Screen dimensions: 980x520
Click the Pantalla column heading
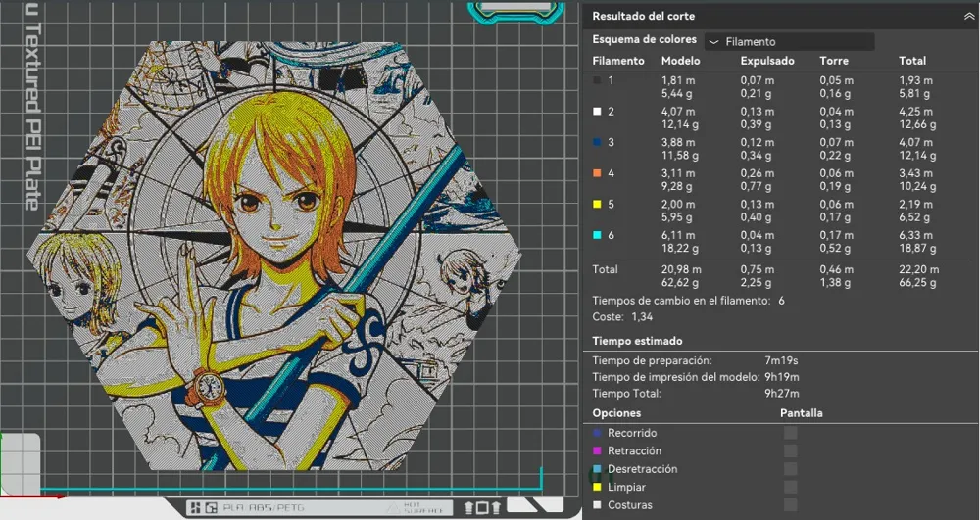point(802,413)
